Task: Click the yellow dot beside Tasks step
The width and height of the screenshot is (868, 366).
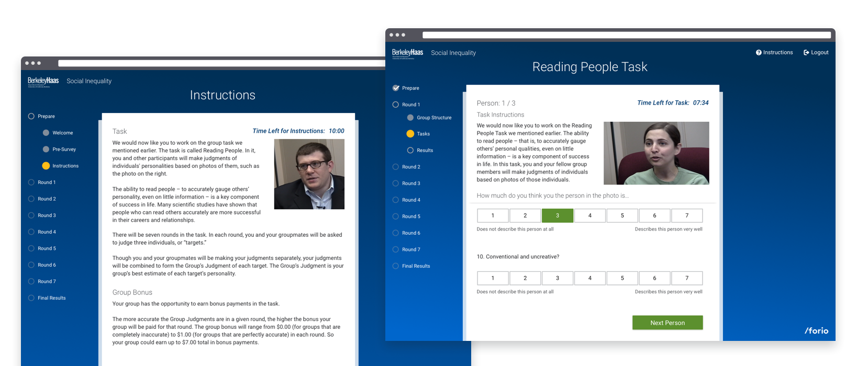Action: 410,134
